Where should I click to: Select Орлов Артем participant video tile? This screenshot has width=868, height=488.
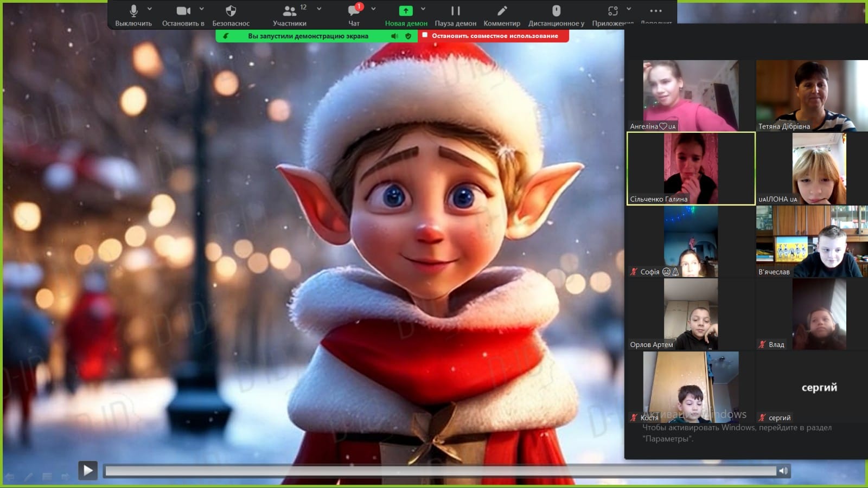[x=691, y=314]
